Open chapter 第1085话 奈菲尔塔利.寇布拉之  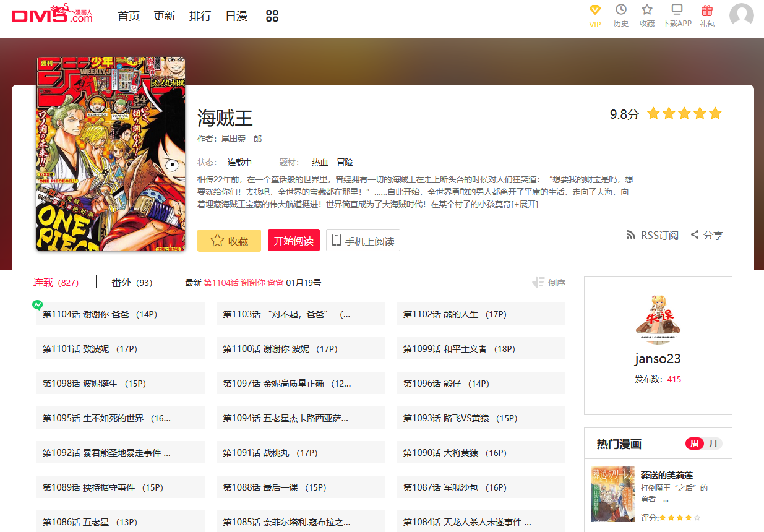(x=301, y=521)
